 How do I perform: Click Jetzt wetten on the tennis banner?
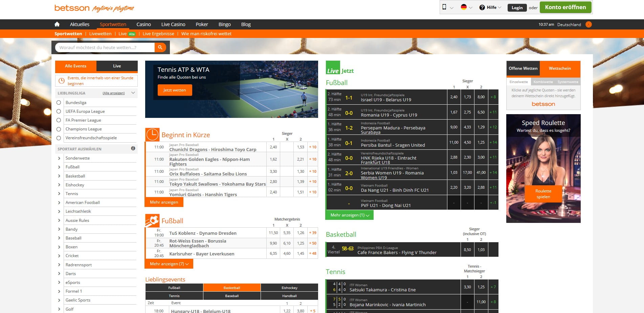[x=175, y=90]
